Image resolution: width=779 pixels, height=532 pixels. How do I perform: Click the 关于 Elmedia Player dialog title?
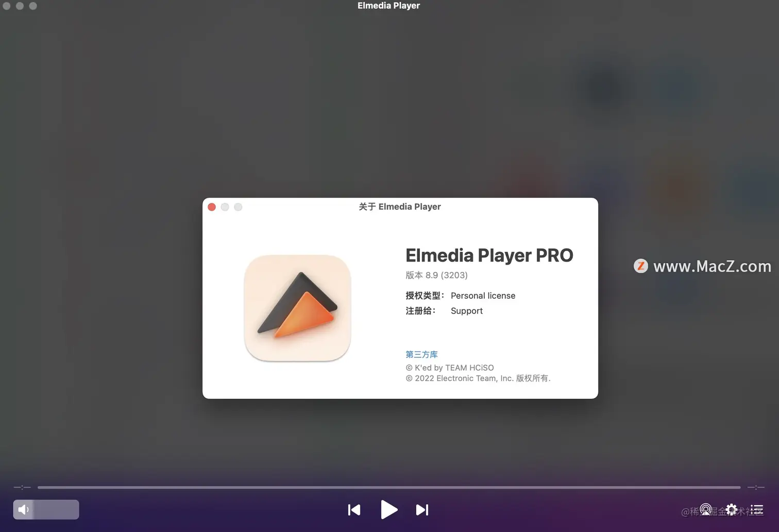(x=400, y=207)
